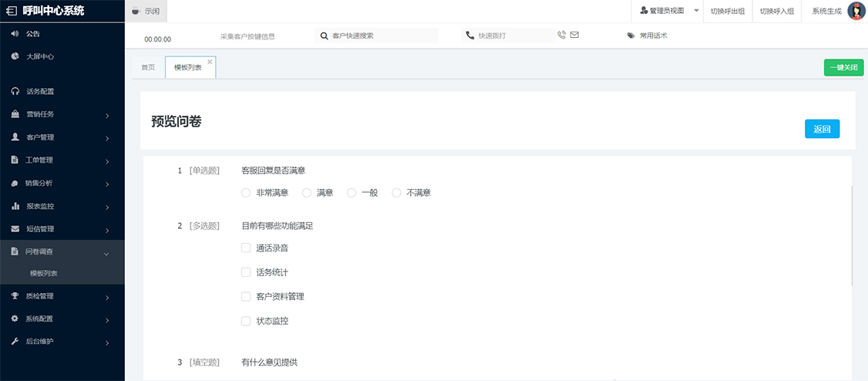Click the gear icon for 系统配置
868x381 pixels.
[15, 319]
